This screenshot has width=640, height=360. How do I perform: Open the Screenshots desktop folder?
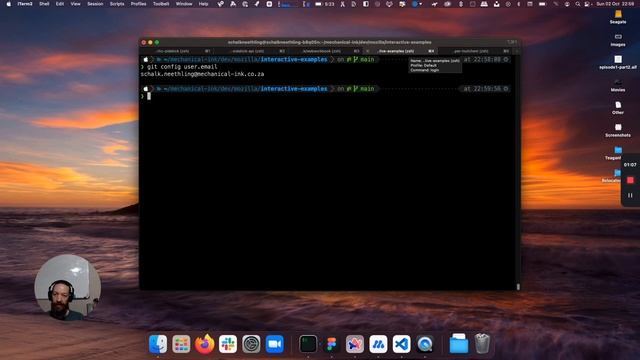[618, 130]
